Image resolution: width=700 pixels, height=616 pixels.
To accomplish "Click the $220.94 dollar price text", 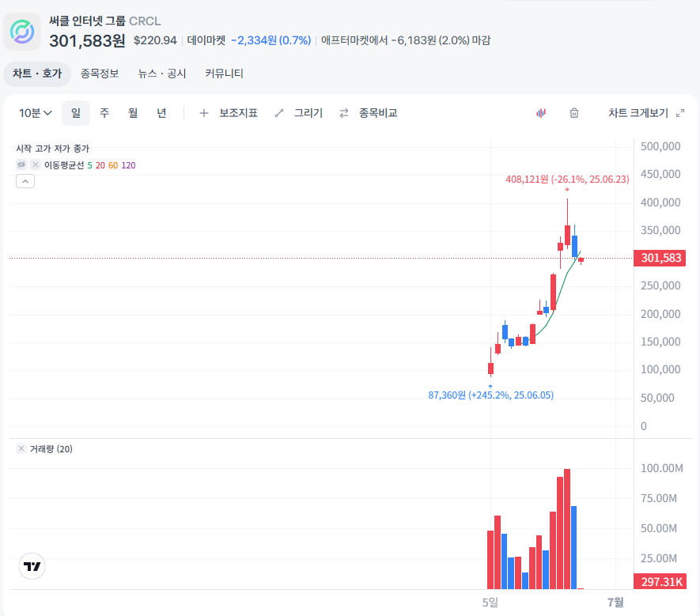I will pyautogui.click(x=155, y=40).
